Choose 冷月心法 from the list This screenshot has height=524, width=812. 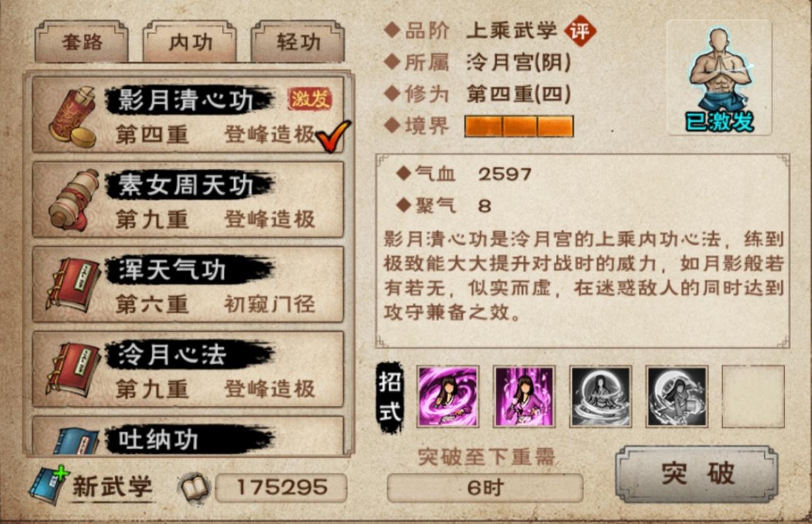(188, 369)
